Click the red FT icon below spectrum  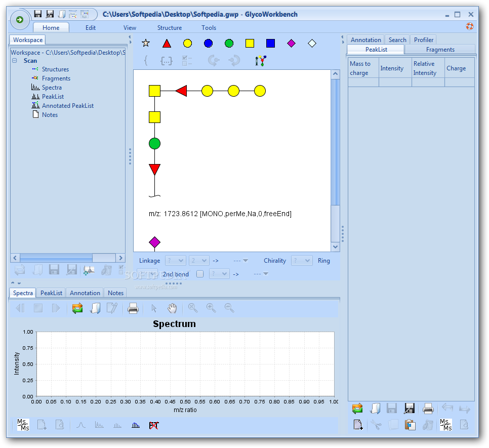pos(154,425)
